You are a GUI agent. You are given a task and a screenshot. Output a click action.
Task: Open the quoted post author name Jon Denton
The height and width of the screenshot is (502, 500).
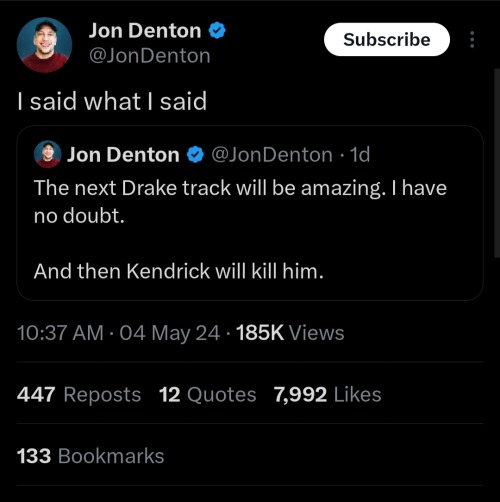pos(123,155)
